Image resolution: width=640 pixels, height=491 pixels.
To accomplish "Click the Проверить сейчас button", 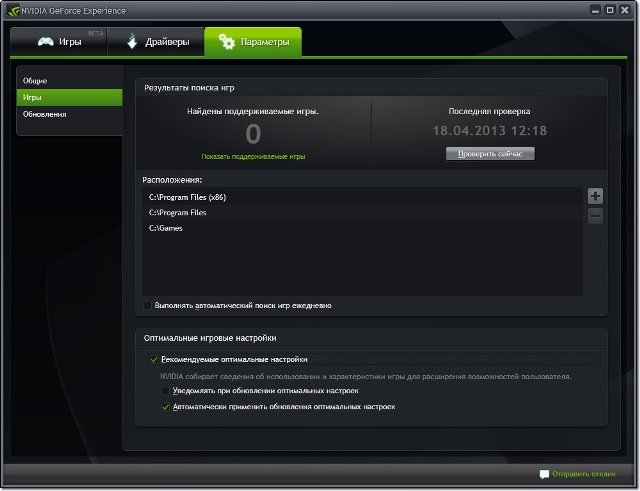I will point(490,154).
